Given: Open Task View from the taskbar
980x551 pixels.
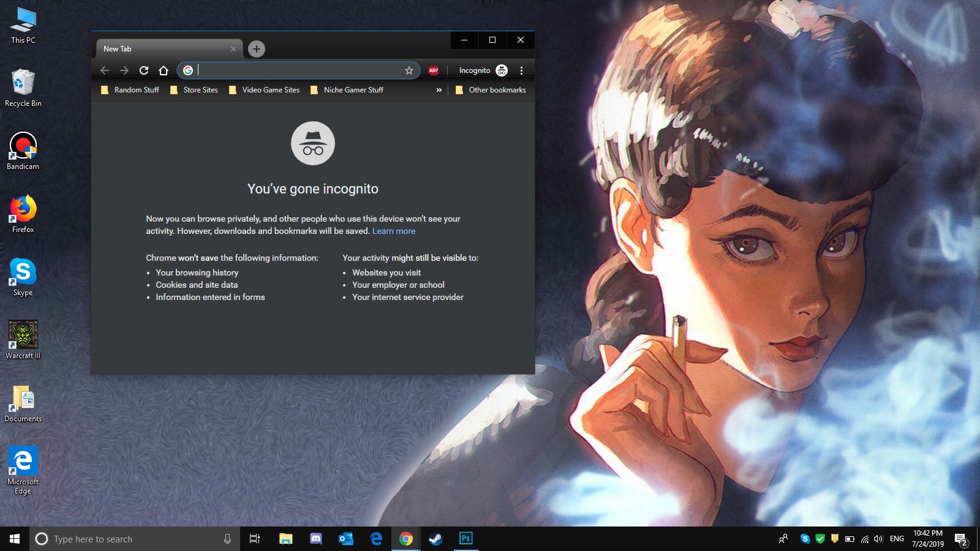Looking at the screenshot, I should click(255, 539).
